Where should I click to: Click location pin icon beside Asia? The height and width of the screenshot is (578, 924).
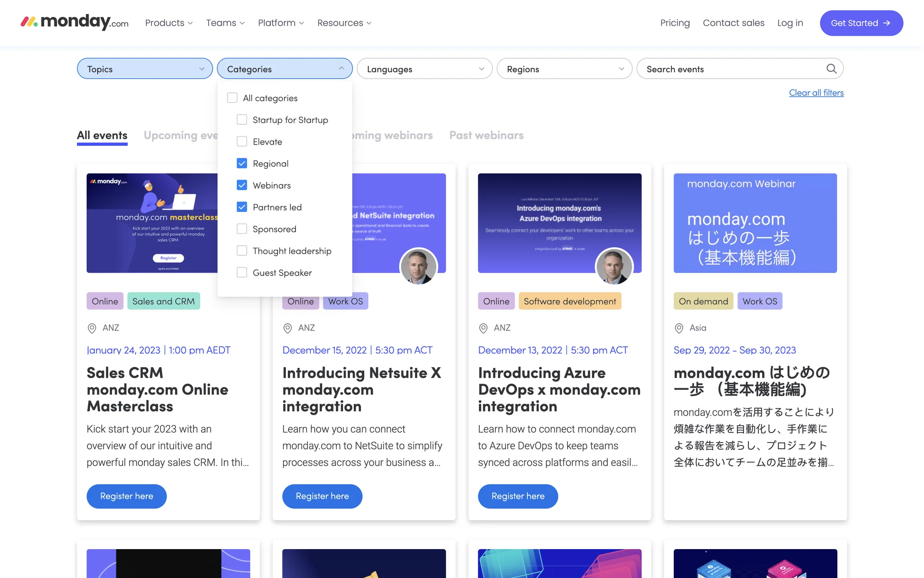click(x=679, y=328)
